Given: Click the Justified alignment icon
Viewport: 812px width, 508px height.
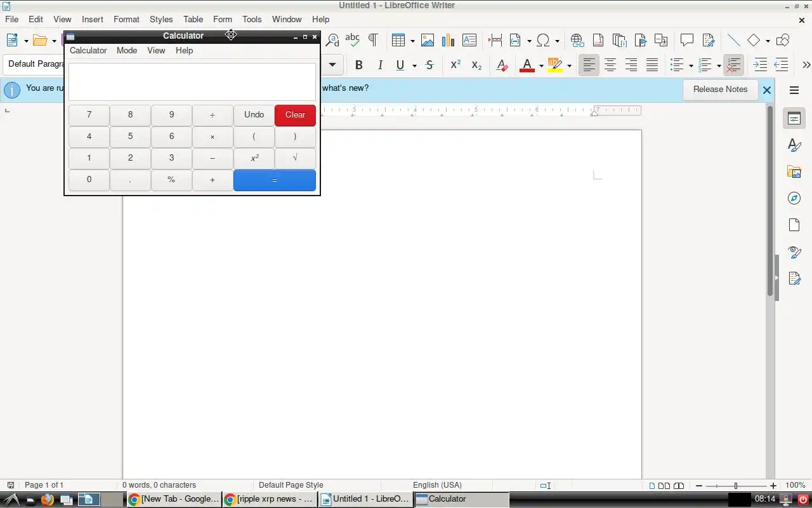Looking at the screenshot, I should pyautogui.click(x=652, y=65).
